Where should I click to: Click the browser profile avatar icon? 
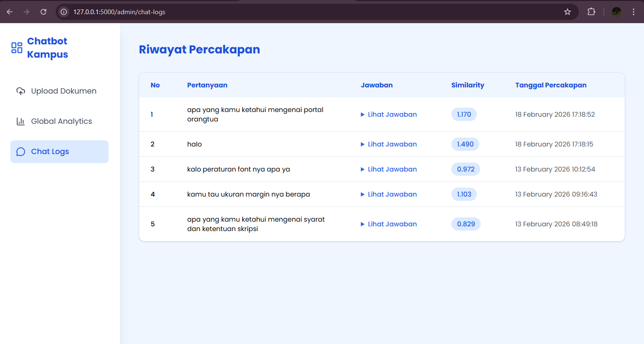(616, 11)
